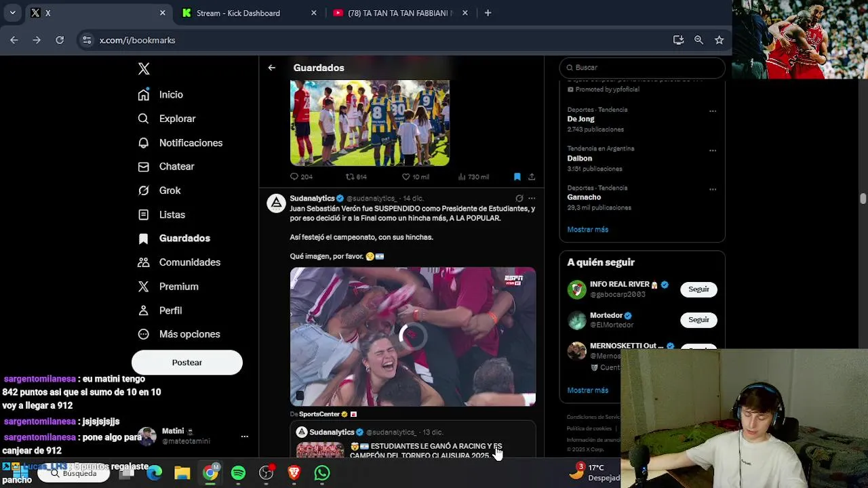Click the X logo in the sidebar
The height and width of the screenshot is (488, 868).
pos(144,68)
